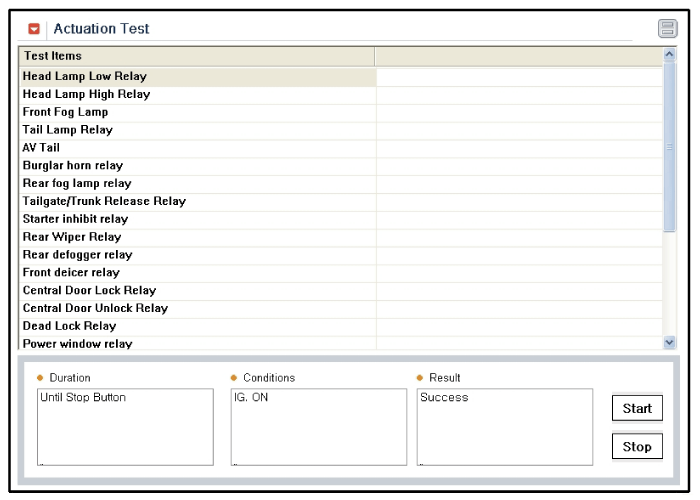Click the Test Items column header
The width and height of the screenshot is (700, 500).
196,56
